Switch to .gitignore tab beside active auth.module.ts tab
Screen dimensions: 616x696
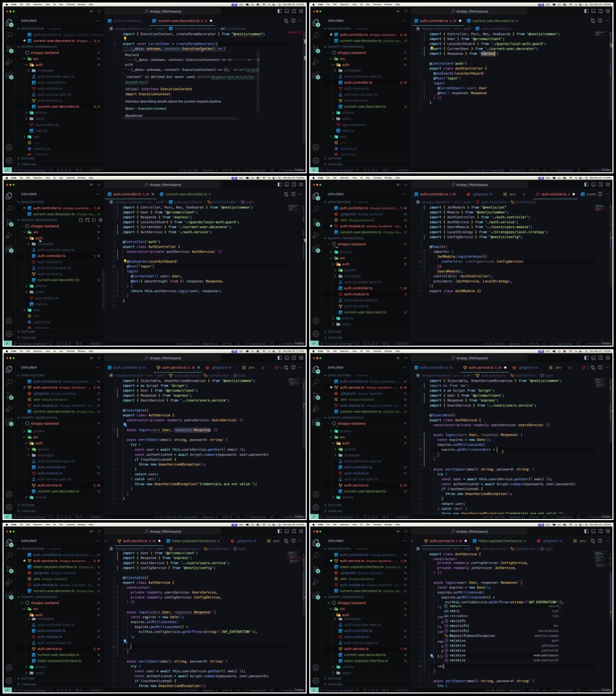point(478,194)
